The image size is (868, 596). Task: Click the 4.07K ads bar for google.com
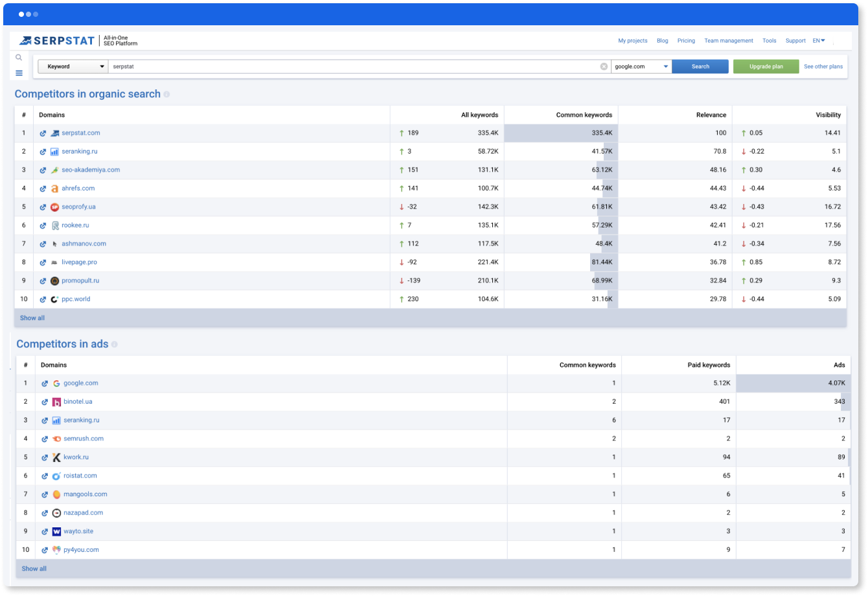[794, 384]
